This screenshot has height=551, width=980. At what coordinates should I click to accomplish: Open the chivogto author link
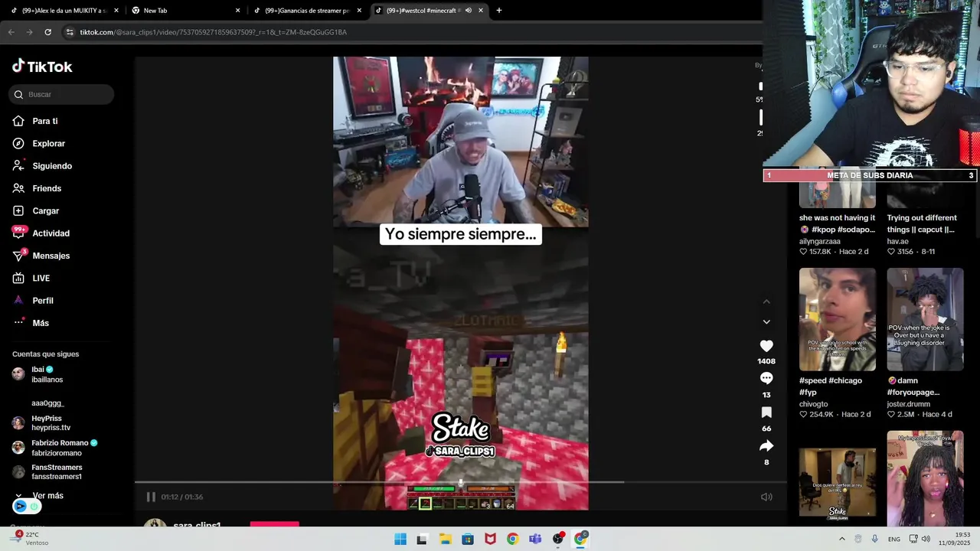tap(813, 404)
